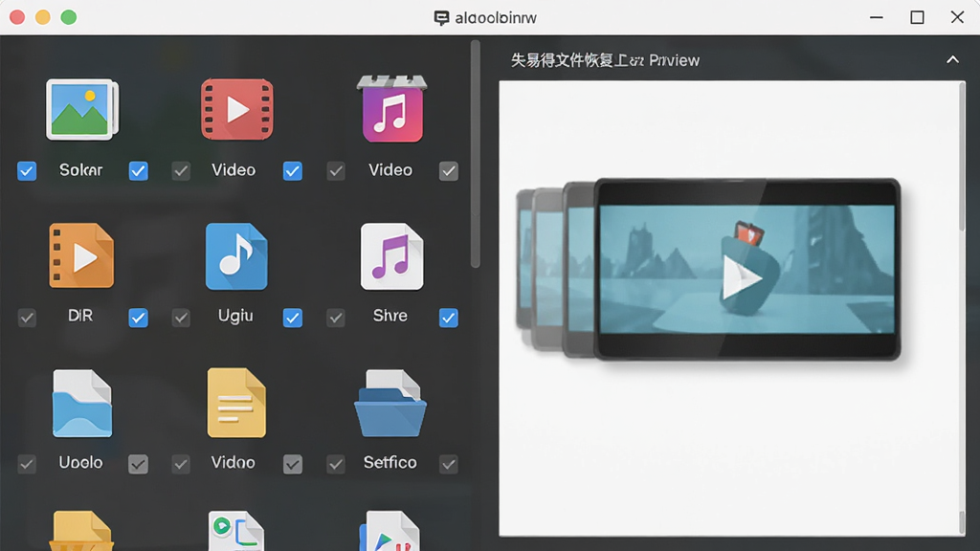Select the Uoolo blue wave file icon
Screen dimensions: 980x551
[x=82, y=403]
